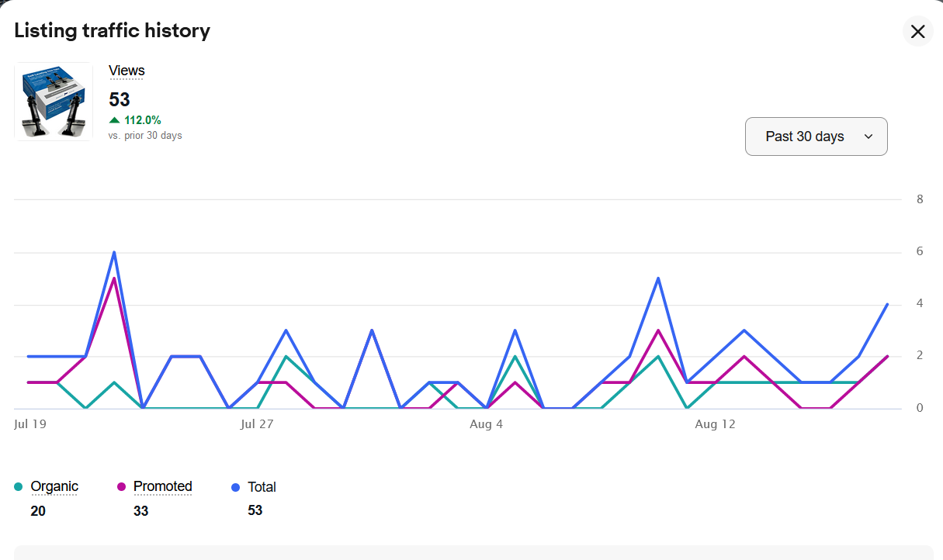Click the Aug 12 axis label on the chart

point(715,424)
